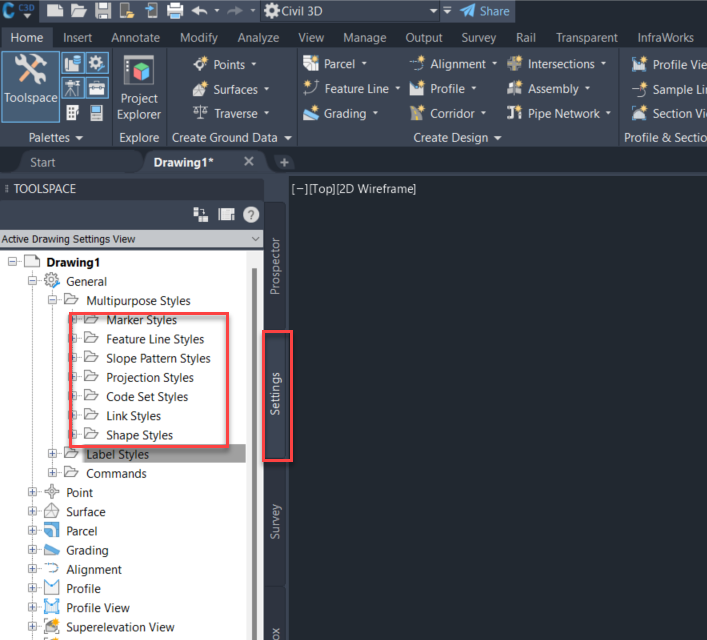Click the Surfaces creation icon

click(x=200, y=89)
